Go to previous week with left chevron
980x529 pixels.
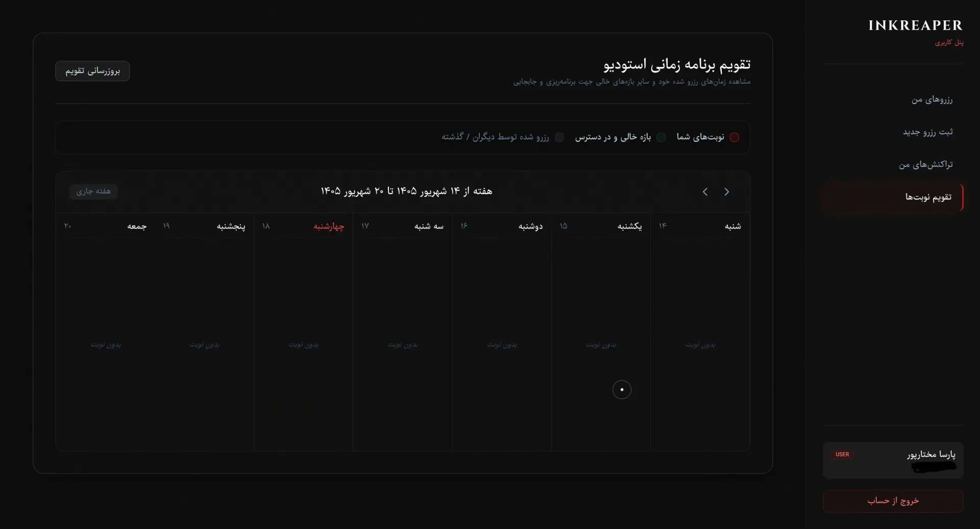705,192
